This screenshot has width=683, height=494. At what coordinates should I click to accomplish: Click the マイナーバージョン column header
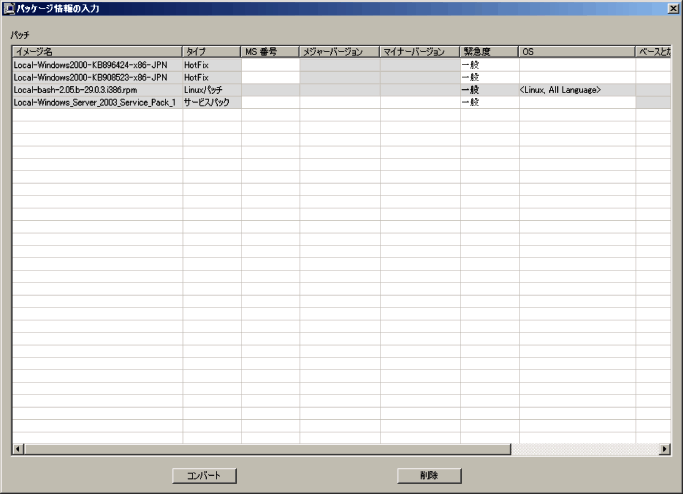(x=420, y=52)
